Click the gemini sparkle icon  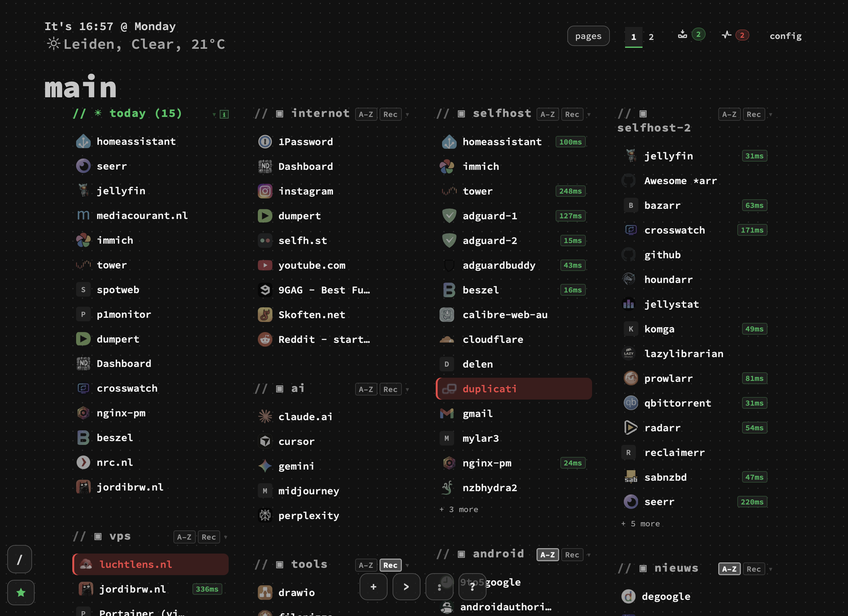[265, 466]
